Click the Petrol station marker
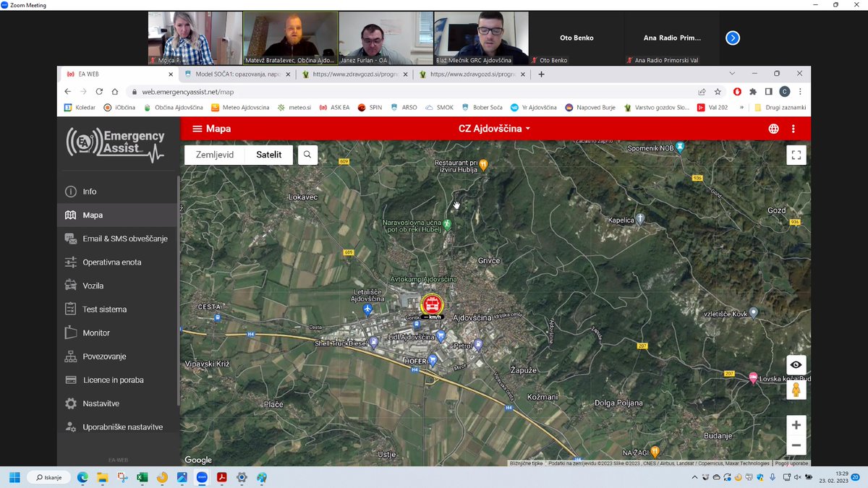868x488 pixels. click(x=478, y=346)
